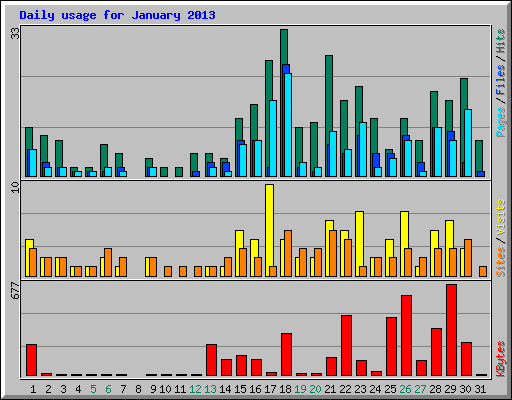Click day label '17' on the x-axis

pyautogui.click(x=270, y=389)
